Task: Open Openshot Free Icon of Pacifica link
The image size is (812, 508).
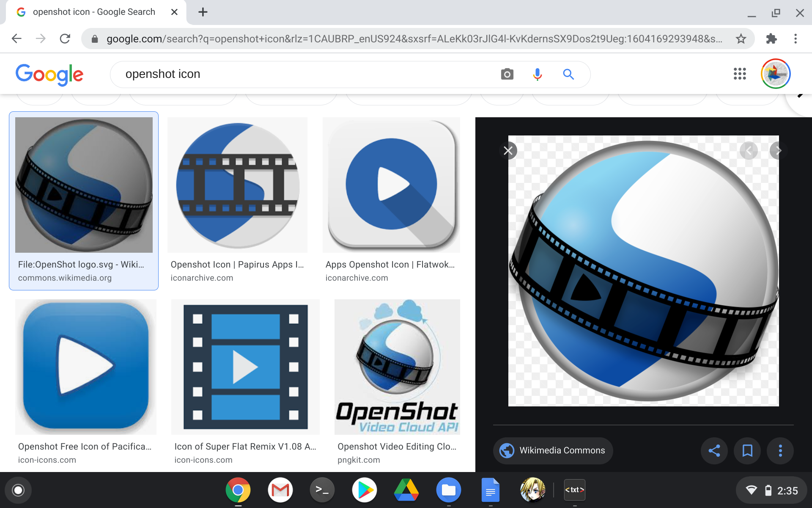Action: point(85,447)
